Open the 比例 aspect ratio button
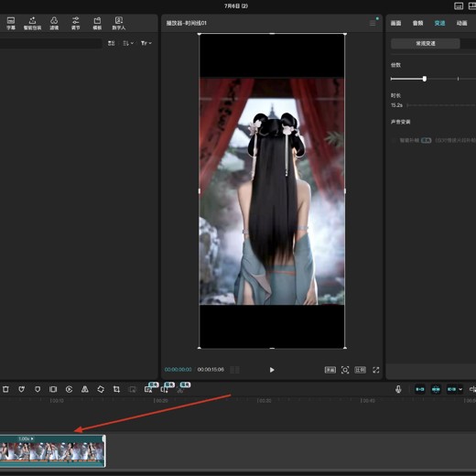This screenshot has width=476, height=476. (360, 370)
